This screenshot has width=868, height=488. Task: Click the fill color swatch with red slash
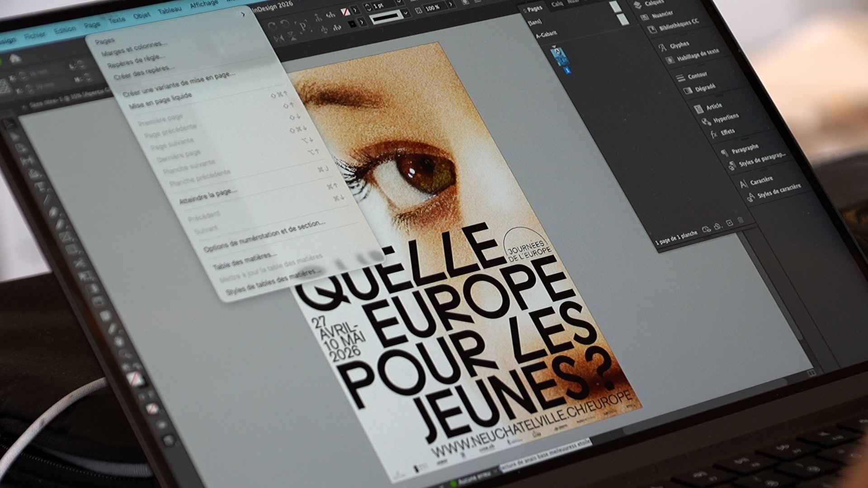pyautogui.click(x=346, y=11)
